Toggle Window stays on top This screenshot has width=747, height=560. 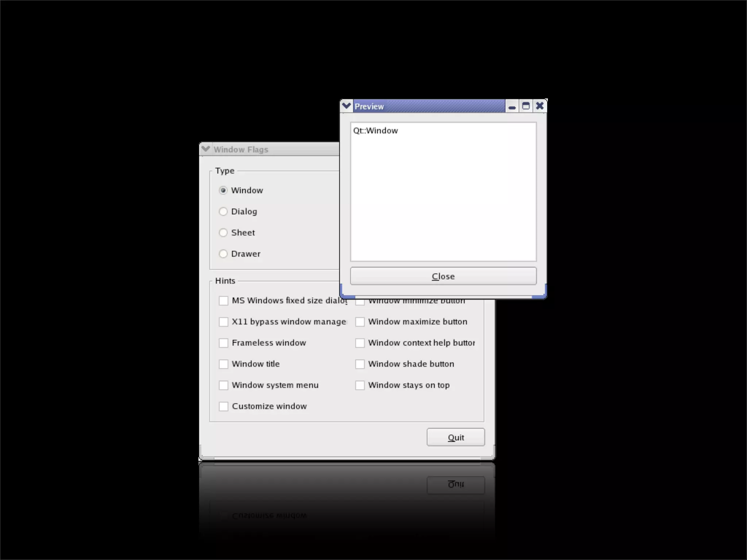coord(360,385)
